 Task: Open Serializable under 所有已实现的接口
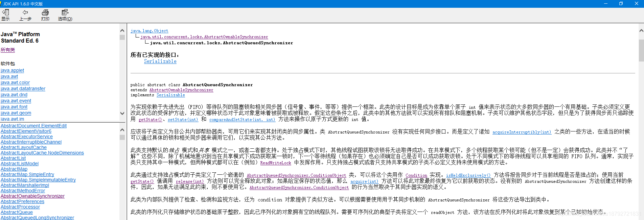160,61
